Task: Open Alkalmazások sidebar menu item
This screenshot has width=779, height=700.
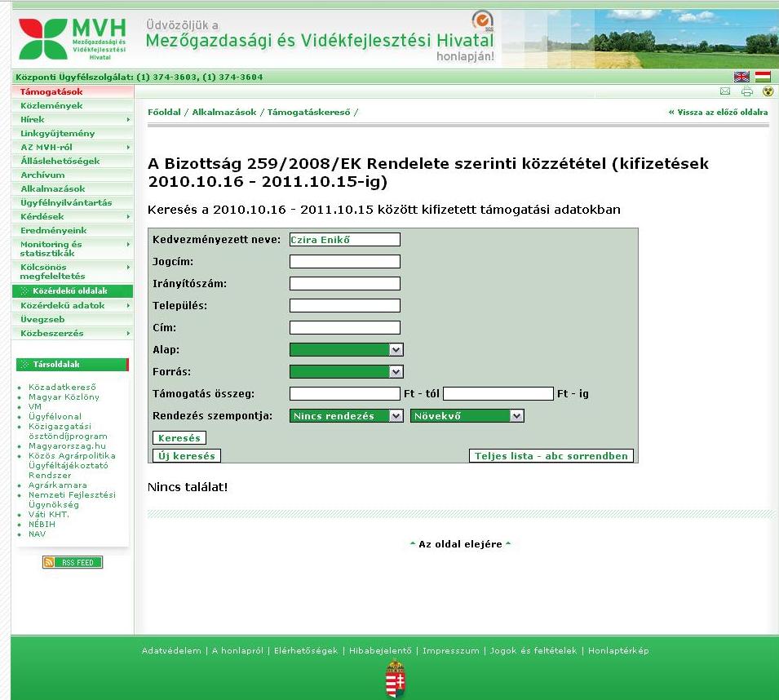Action: 73,189
